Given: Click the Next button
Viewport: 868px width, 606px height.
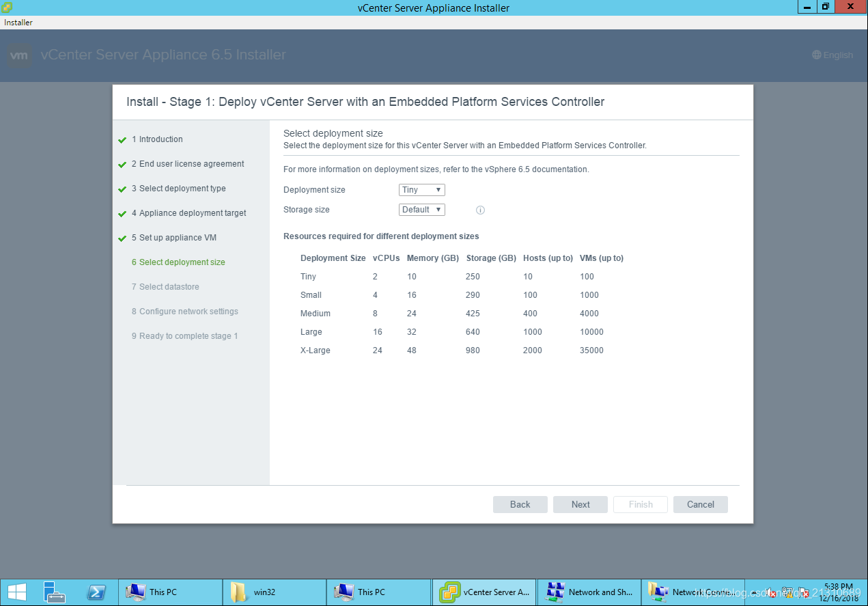Looking at the screenshot, I should [580, 504].
